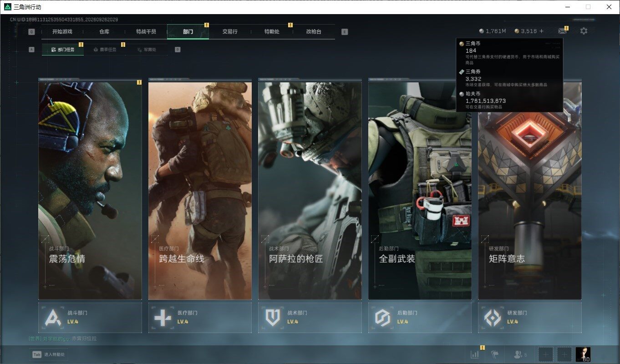Open the settings gear icon
The image size is (620, 364).
pos(584,31)
